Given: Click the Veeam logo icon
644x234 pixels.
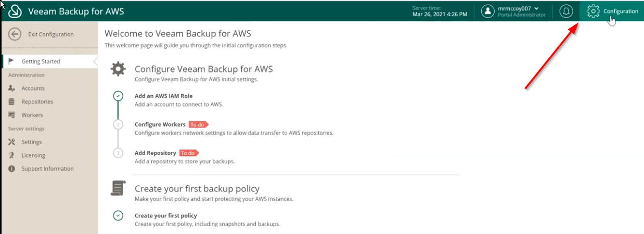Looking at the screenshot, I should click(15, 11).
